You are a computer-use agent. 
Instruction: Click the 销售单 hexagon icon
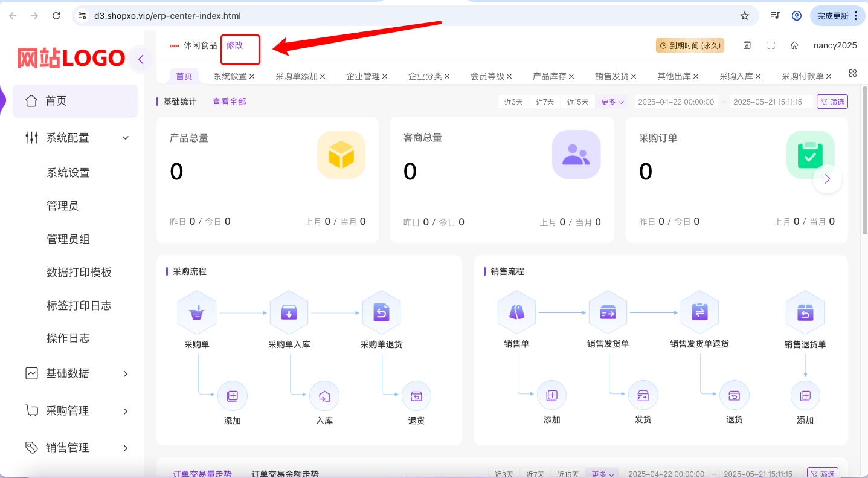517,312
